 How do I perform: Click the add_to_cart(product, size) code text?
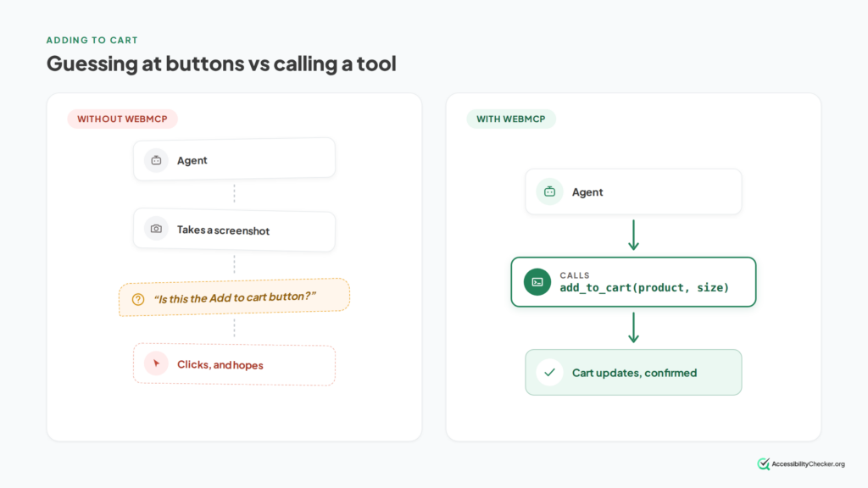pos(644,288)
